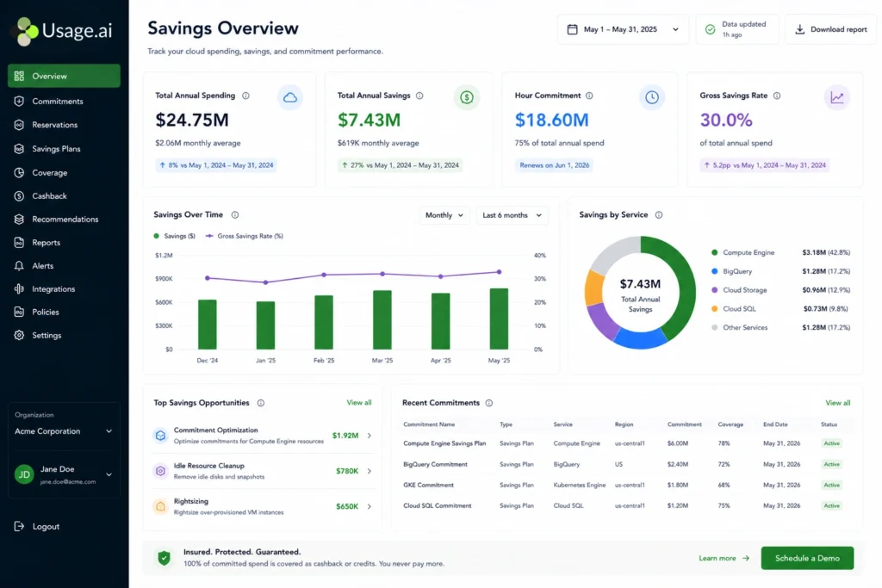Open the Last 6 months dropdown
Viewport: 882px width, 588px height.
tap(512, 215)
